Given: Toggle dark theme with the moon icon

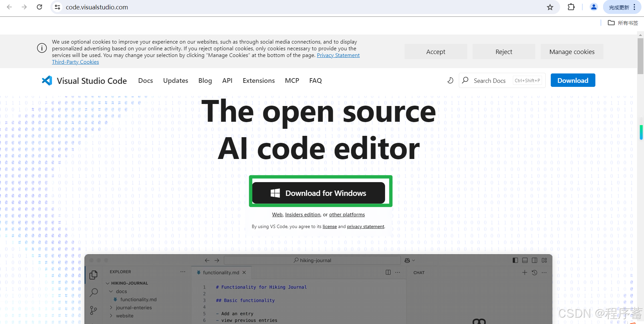Looking at the screenshot, I should tap(450, 80).
